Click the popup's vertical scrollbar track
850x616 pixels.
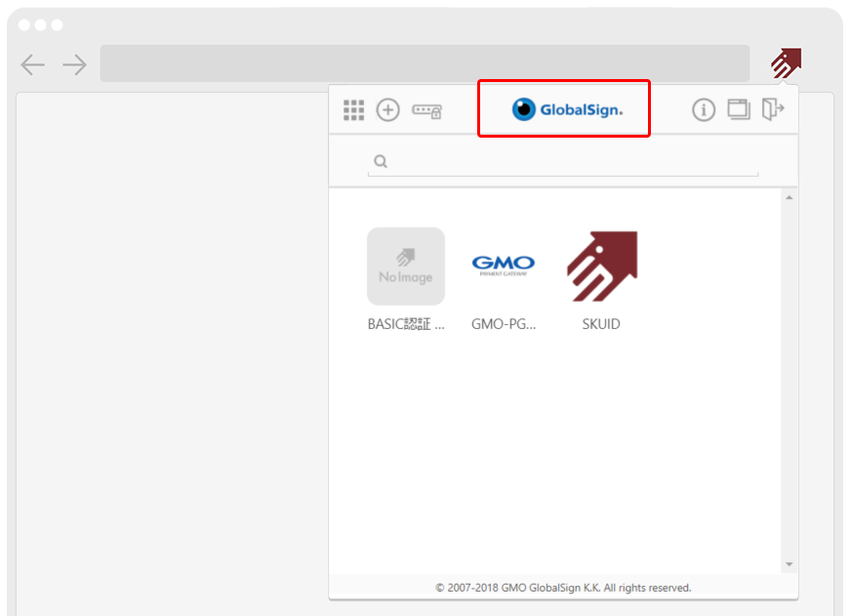[x=789, y=381]
